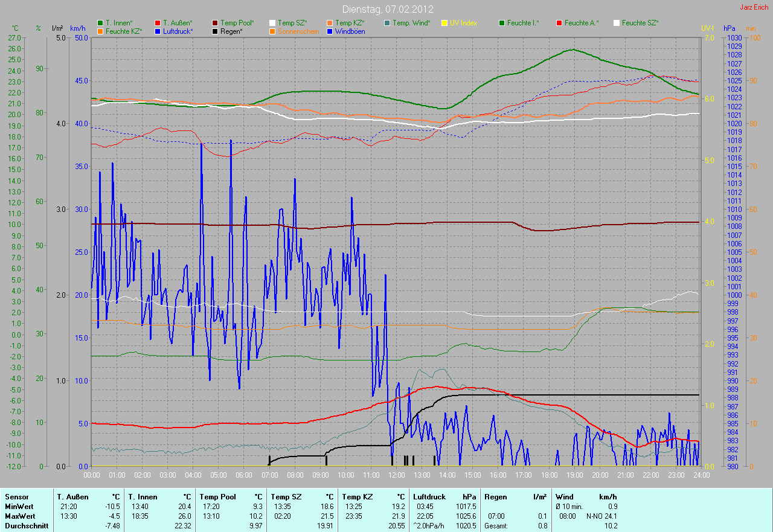Screen dimensions: 773x532
Task: Click the black Regen legend square
Action: click(215, 31)
